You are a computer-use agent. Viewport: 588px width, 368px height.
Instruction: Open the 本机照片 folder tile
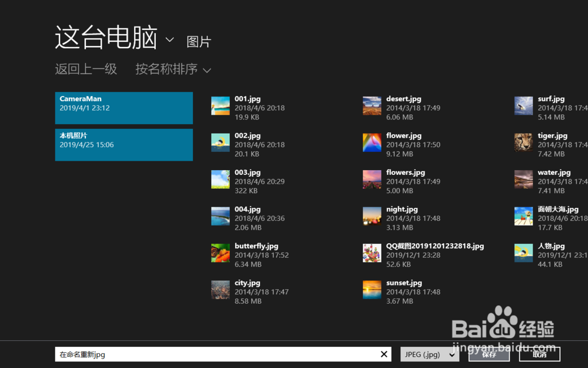[123, 145]
